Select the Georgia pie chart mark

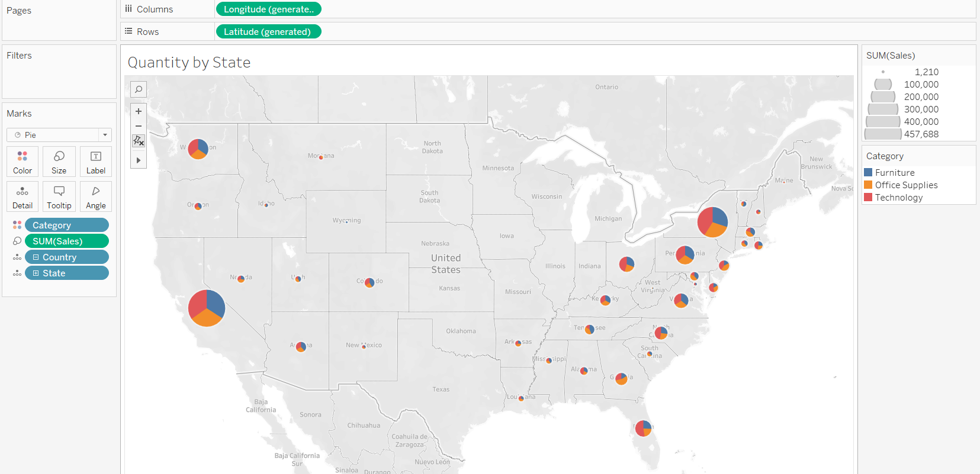coord(621,379)
